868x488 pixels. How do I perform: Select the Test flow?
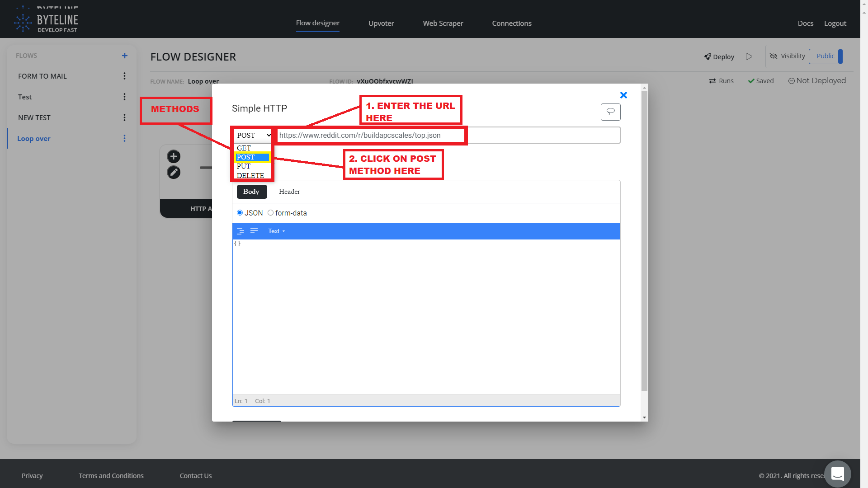click(25, 97)
